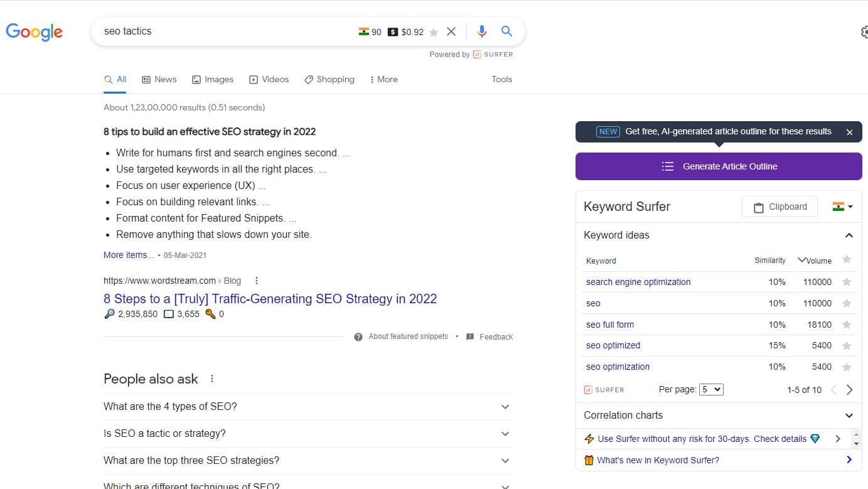Go to previous page of keyword ideas
868x489 pixels.
pyautogui.click(x=834, y=390)
